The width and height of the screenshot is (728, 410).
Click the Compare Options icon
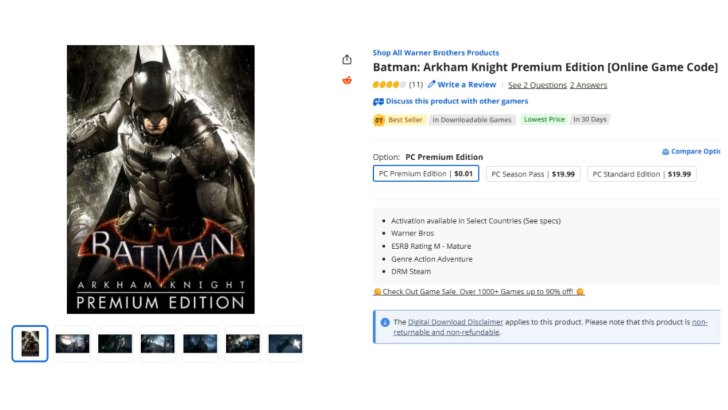tap(665, 152)
